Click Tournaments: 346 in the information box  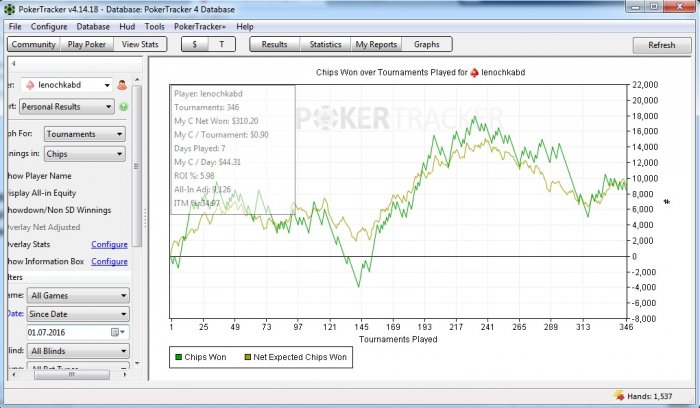[x=207, y=107]
